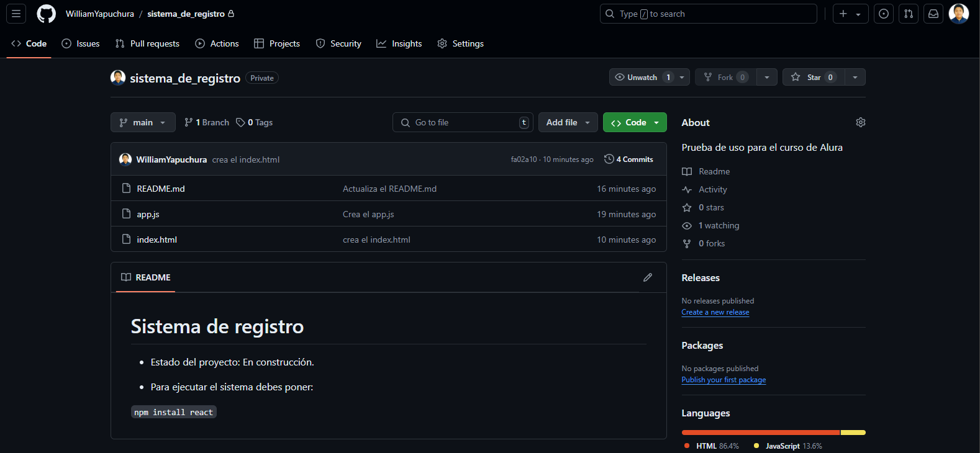Click the WilliamYapuchura breadcrumb link

pyautogui.click(x=100, y=14)
